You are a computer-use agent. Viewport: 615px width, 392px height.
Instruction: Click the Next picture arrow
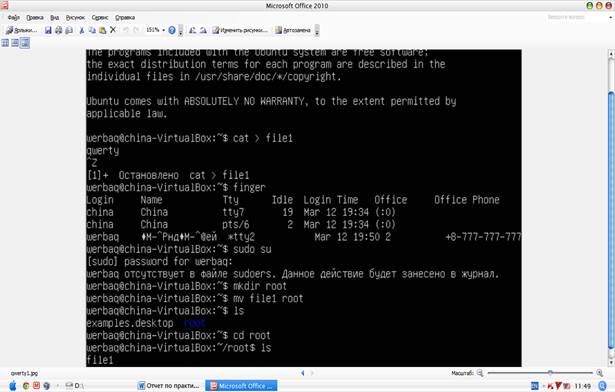click(312, 373)
